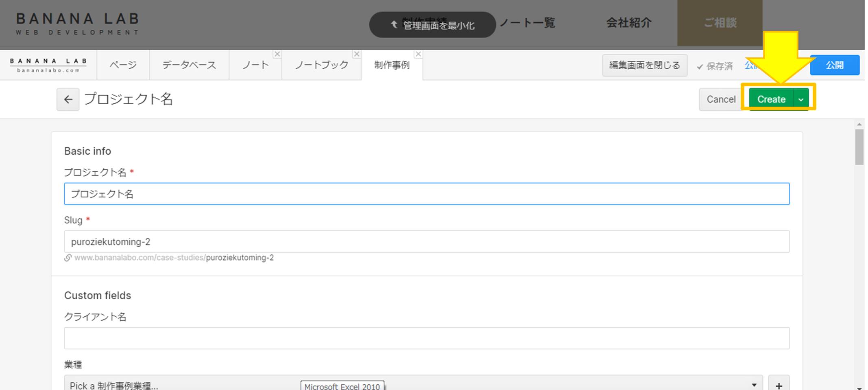868x390 pixels.
Task: Click the blue 公開 button
Action: [835, 65]
